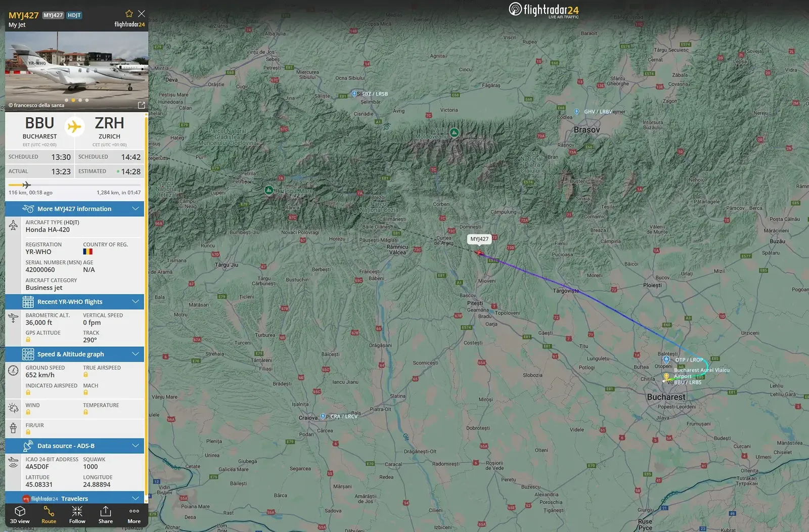Click locked Wind padlock

[28, 412]
